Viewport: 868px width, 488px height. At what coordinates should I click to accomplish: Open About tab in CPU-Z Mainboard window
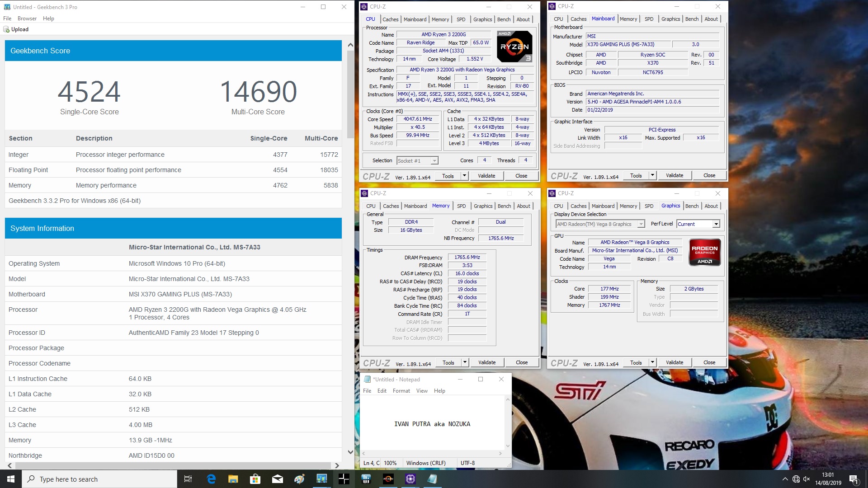711,19
